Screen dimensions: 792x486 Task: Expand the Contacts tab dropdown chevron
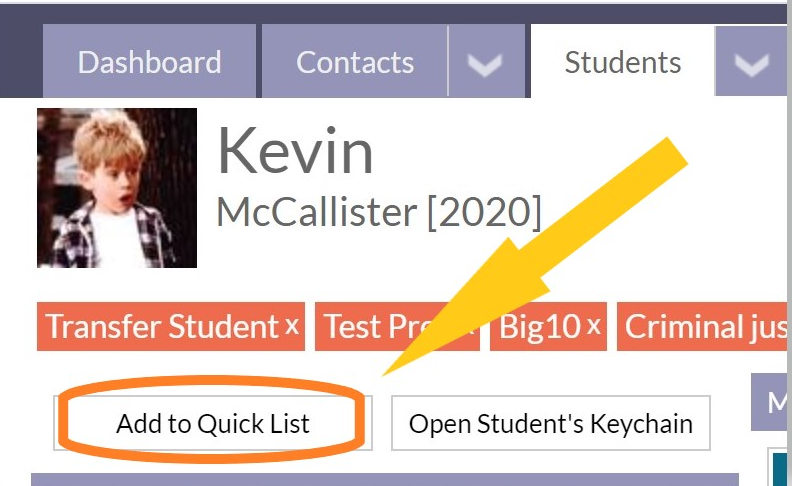[486, 62]
